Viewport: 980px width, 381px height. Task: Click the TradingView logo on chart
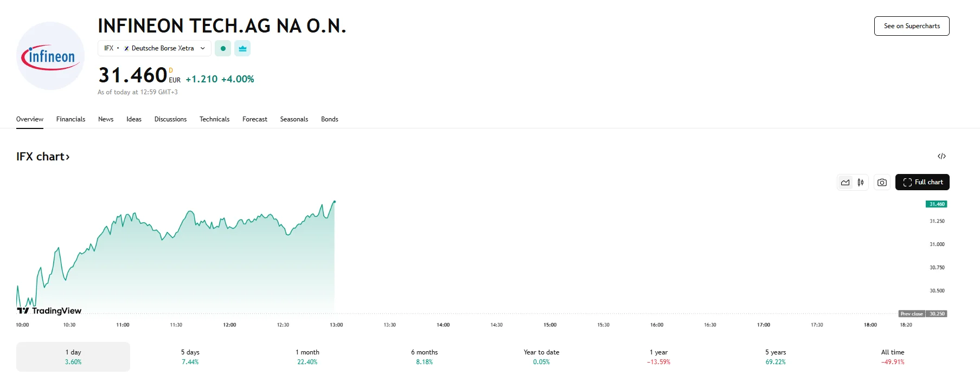49,311
